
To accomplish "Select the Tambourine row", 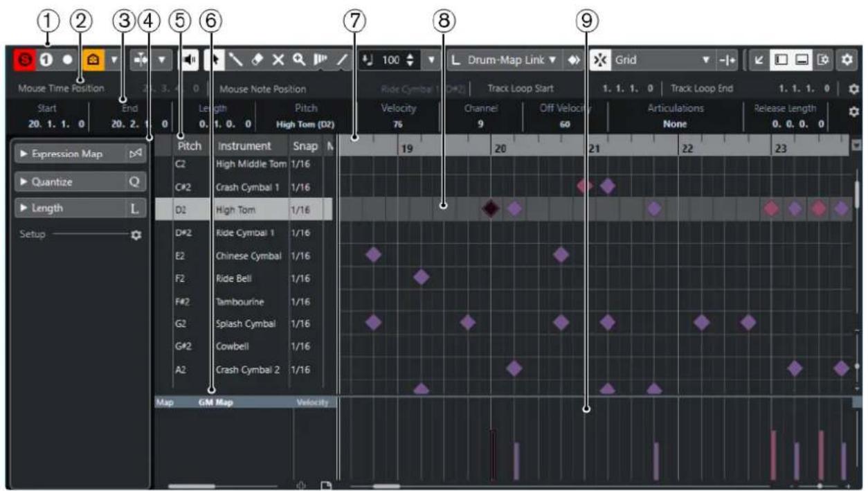I will point(244,302).
